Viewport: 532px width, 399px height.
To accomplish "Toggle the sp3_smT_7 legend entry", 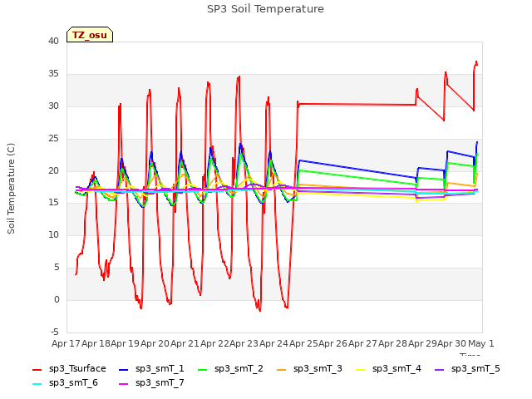I will point(151,383).
